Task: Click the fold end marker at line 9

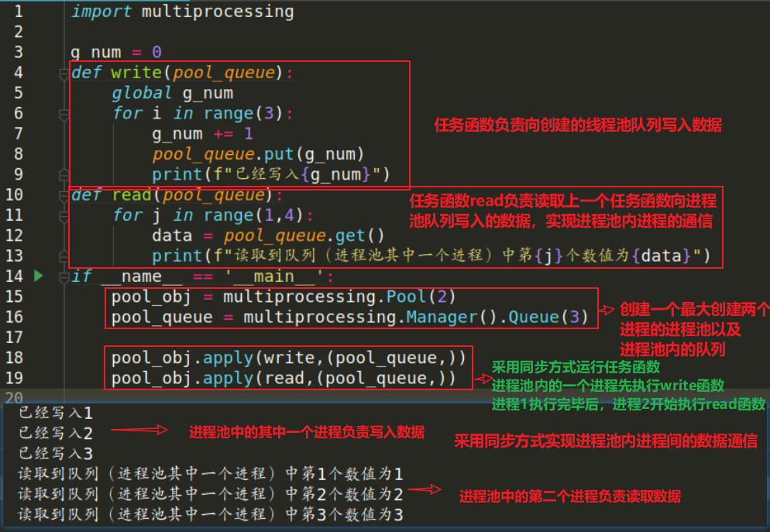Action: click(64, 175)
